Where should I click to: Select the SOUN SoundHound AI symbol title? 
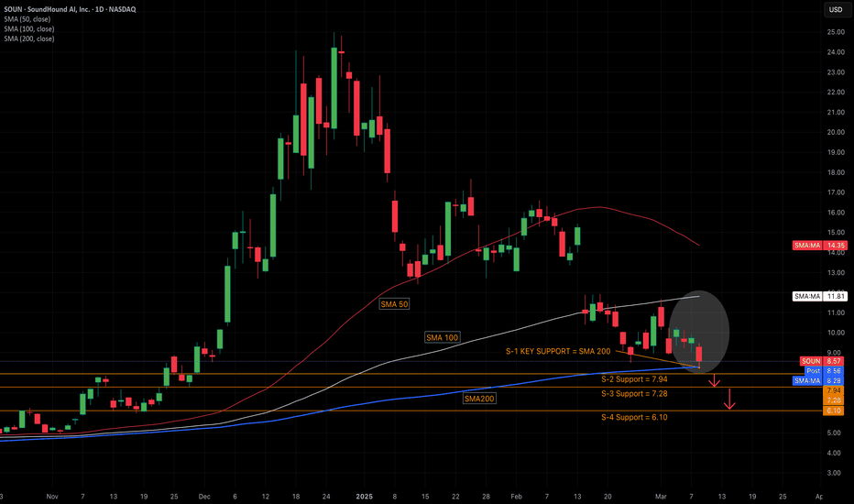tap(70, 9)
